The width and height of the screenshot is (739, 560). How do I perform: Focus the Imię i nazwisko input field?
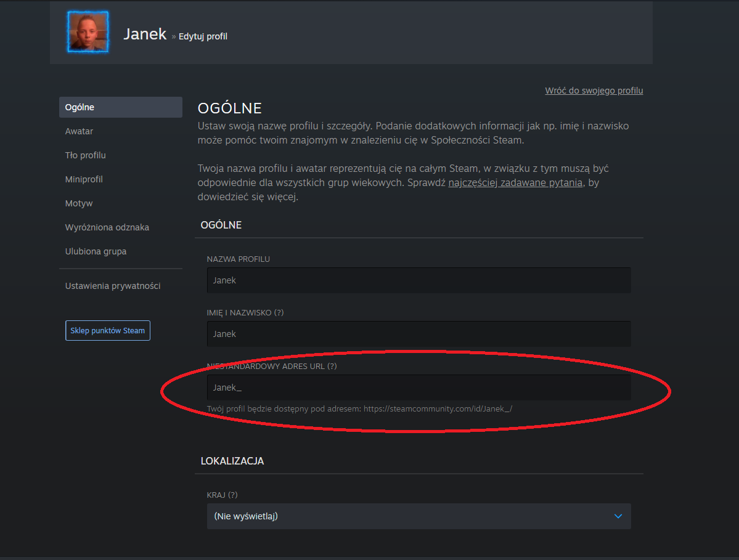[419, 334]
